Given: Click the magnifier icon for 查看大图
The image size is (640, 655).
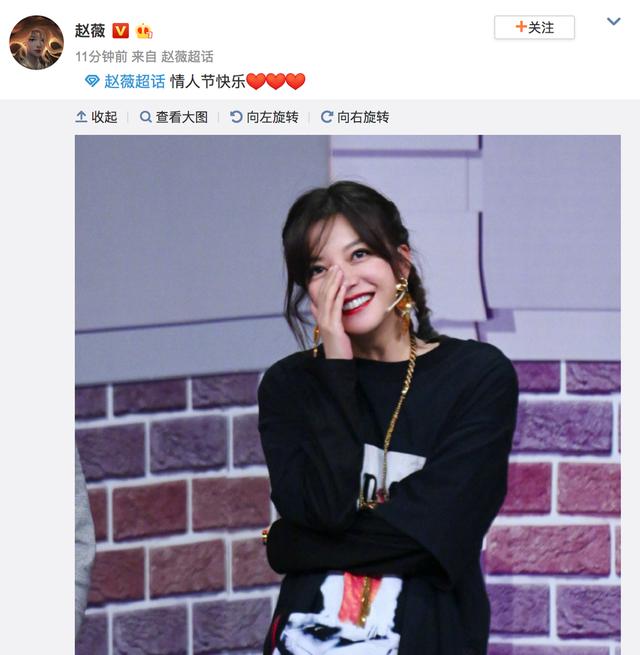Looking at the screenshot, I should [145, 117].
